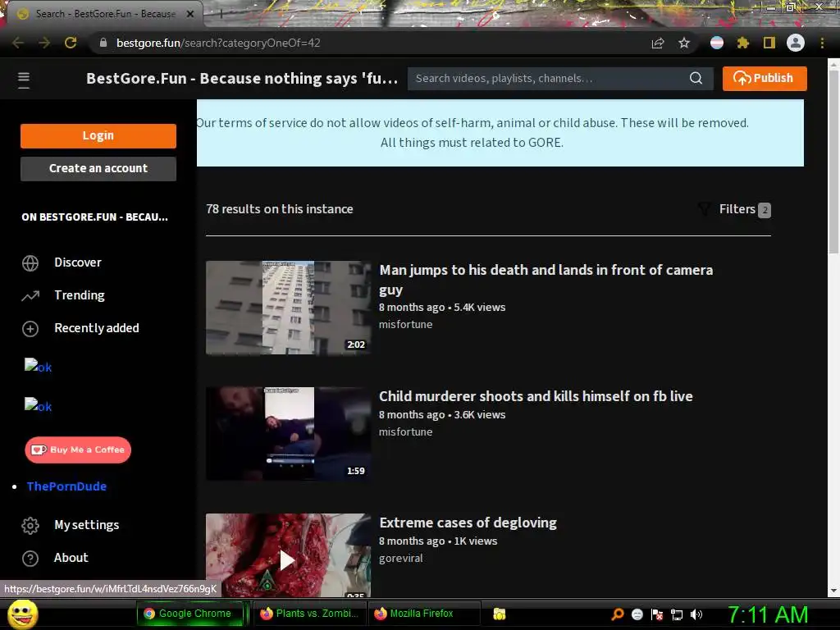Bookmark this page with star icon

point(684,43)
